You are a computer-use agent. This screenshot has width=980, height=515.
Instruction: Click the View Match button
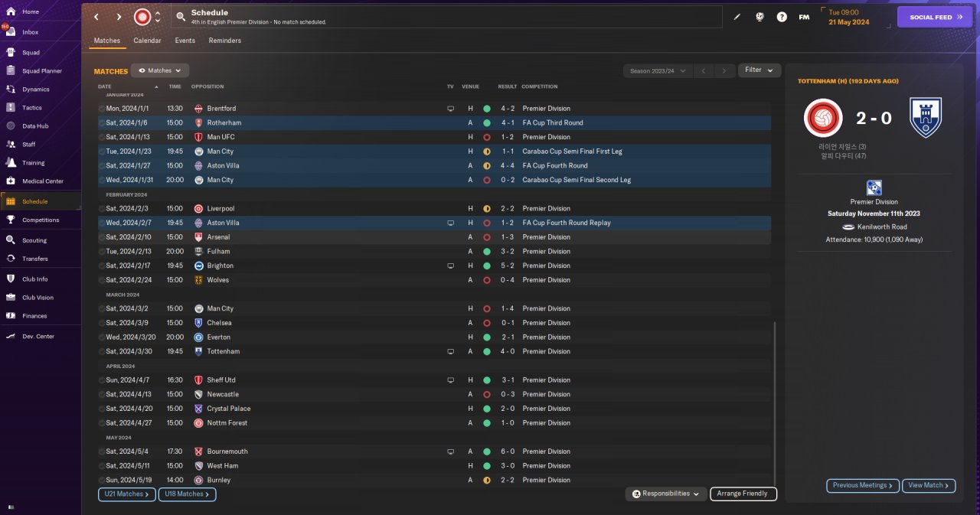tap(929, 485)
